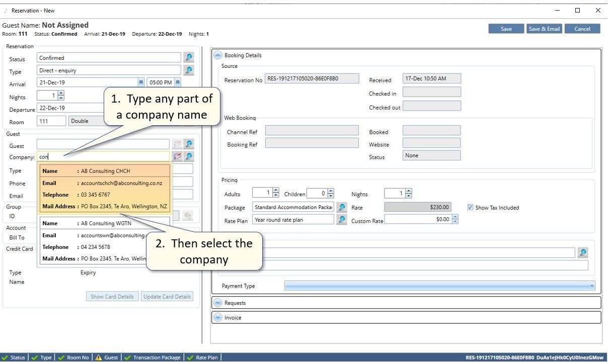The height and width of the screenshot is (364, 608).
Task: Increase the Children count
Action: (331, 191)
